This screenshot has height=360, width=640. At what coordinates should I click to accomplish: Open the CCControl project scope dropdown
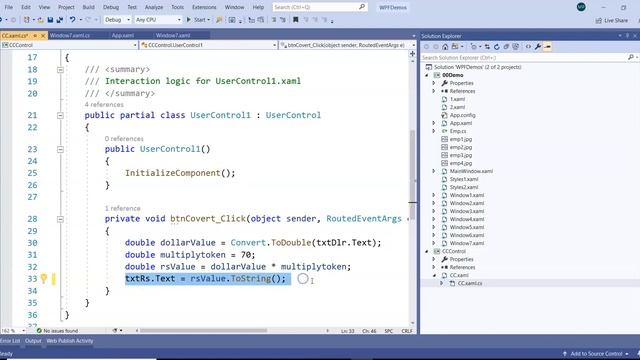pos(69,45)
